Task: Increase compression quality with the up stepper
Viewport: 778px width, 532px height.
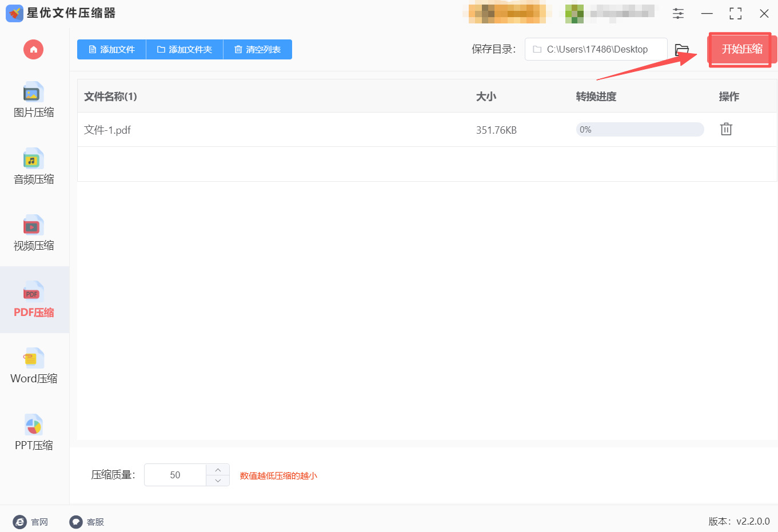Action: [217, 469]
